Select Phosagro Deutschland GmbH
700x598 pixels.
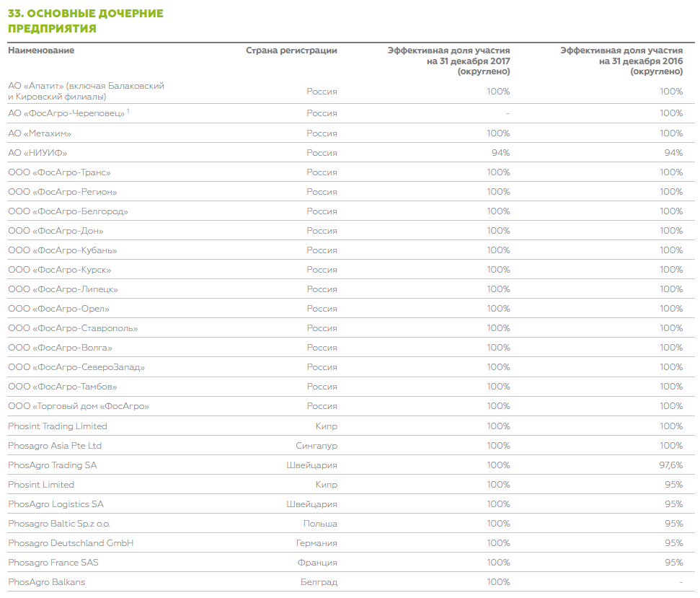[71, 543]
